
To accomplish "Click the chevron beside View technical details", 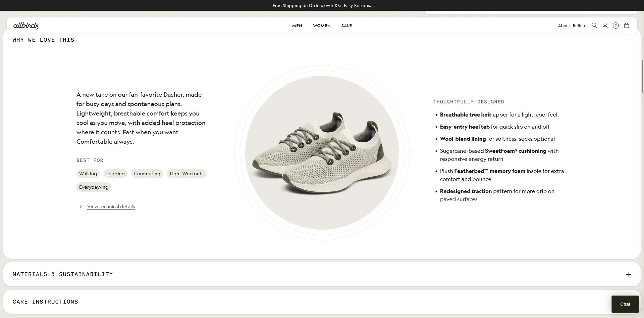I will 80,207.
